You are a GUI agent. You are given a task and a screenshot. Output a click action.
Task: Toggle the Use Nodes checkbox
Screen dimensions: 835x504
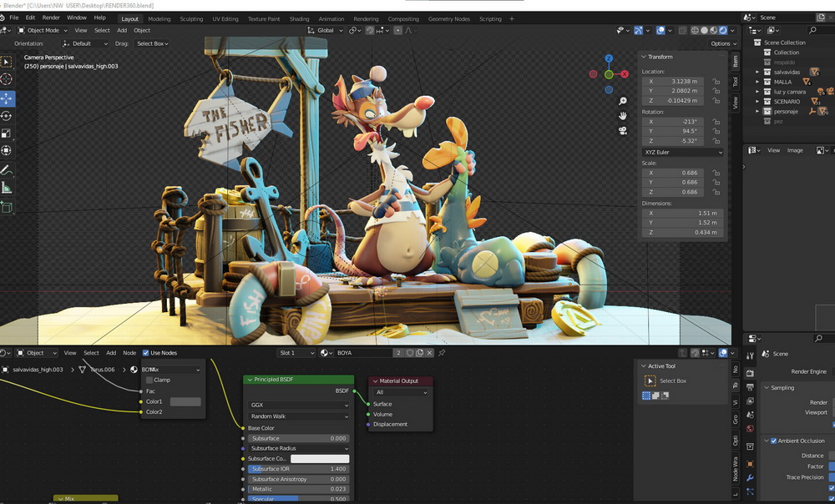(145, 353)
